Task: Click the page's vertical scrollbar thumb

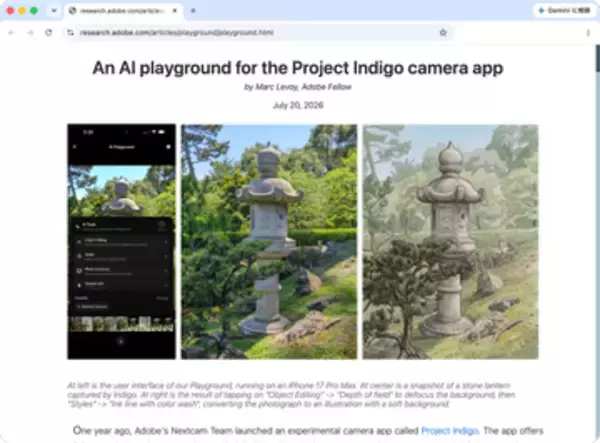Action: click(x=597, y=58)
